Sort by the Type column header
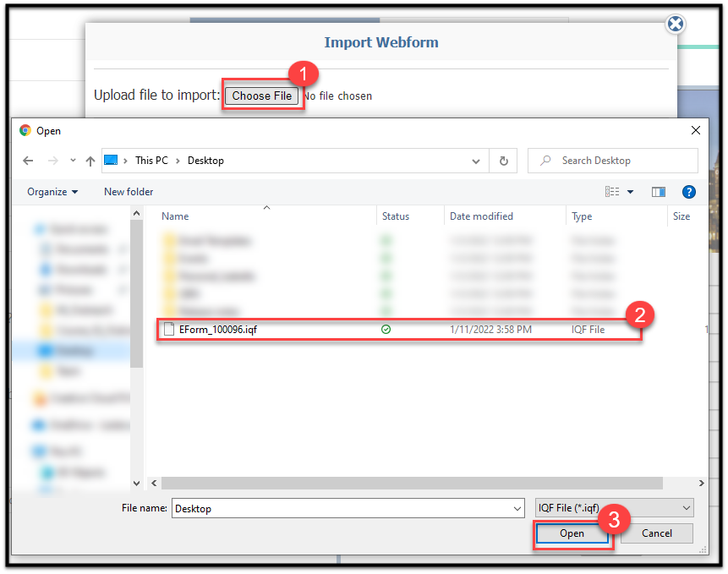This screenshot has width=728, height=574. tap(582, 216)
